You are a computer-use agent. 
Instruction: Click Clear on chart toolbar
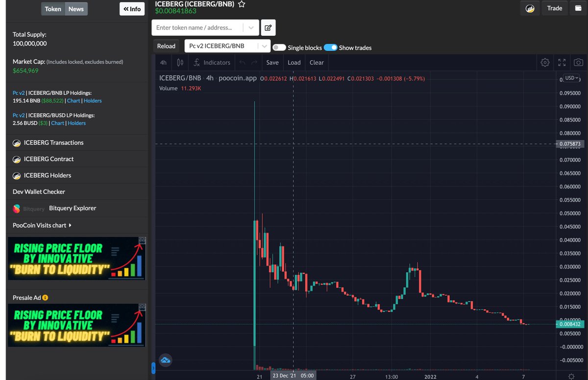point(317,62)
